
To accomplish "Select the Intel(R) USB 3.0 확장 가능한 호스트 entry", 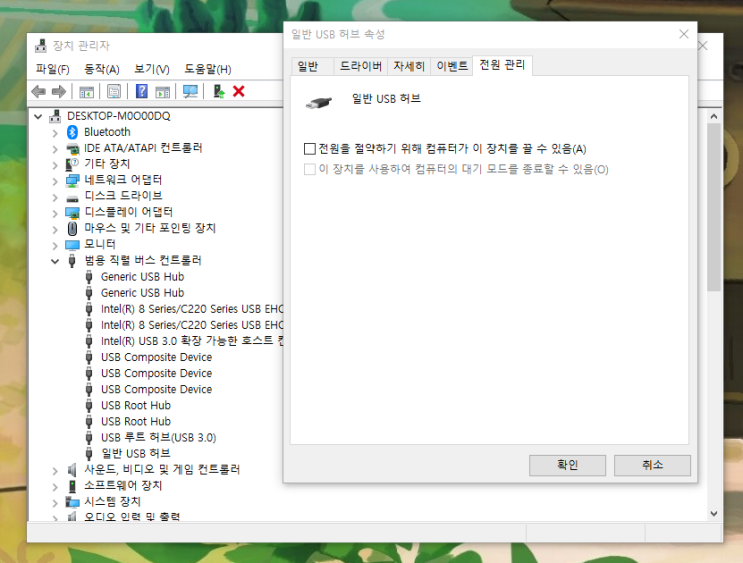I will [192, 341].
